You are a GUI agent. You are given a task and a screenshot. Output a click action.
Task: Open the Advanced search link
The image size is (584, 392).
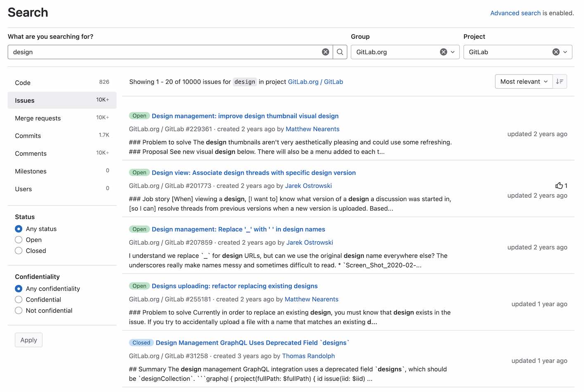pos(515,13)
